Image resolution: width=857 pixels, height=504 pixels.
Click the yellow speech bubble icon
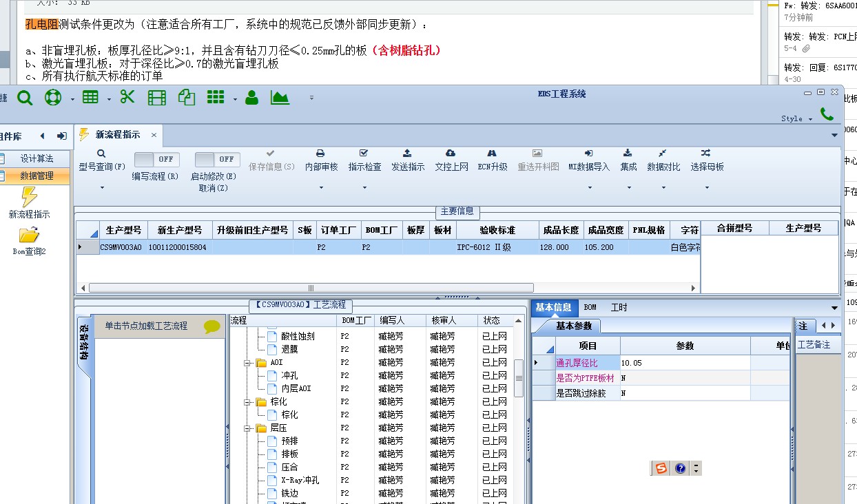(x=212, y=327)
